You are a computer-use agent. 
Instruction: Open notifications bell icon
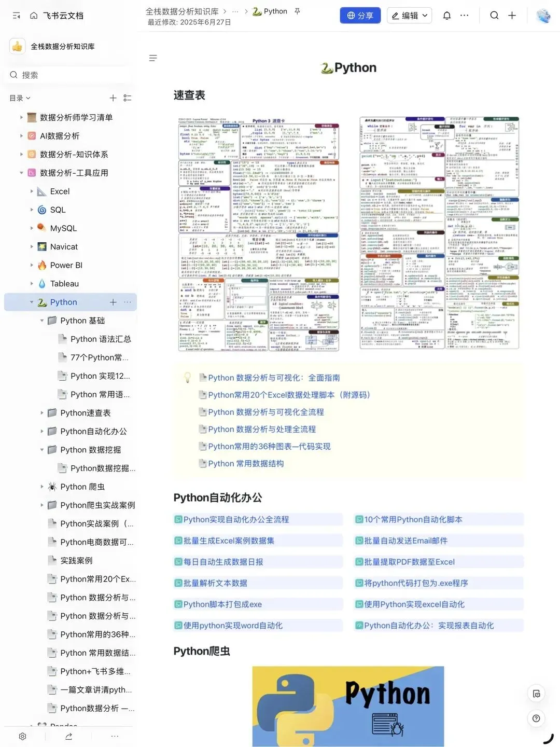click(447, 16)
